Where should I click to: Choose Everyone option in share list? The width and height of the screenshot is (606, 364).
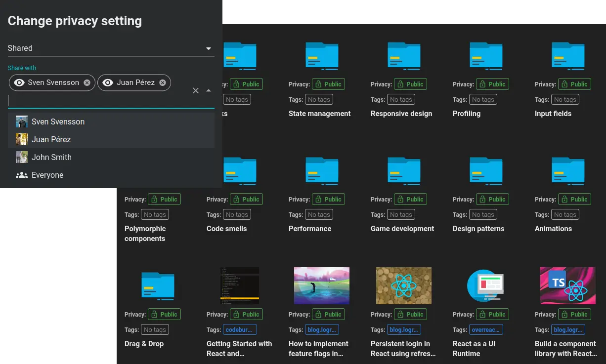click(x=47, y=175)
